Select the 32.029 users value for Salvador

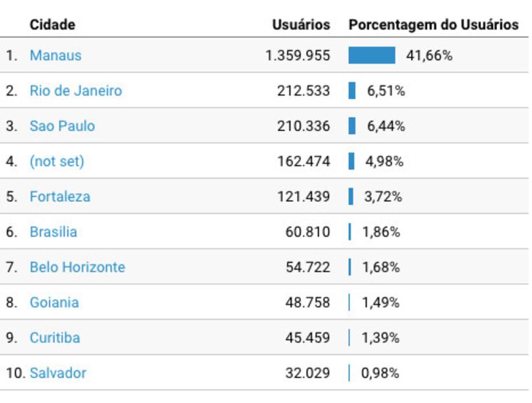(307, 373)
